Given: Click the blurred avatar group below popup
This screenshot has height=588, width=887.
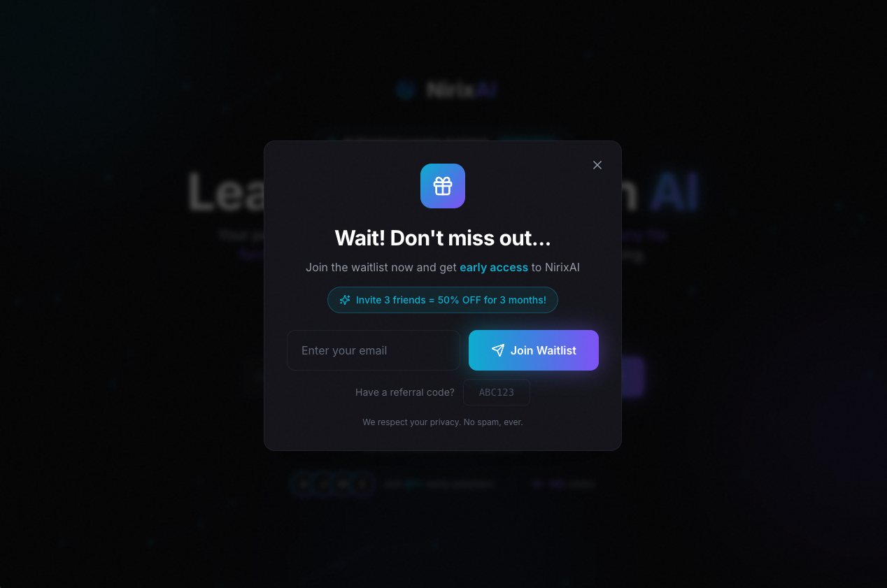Looking at the screenshot, I should click(x=333, y=484).
